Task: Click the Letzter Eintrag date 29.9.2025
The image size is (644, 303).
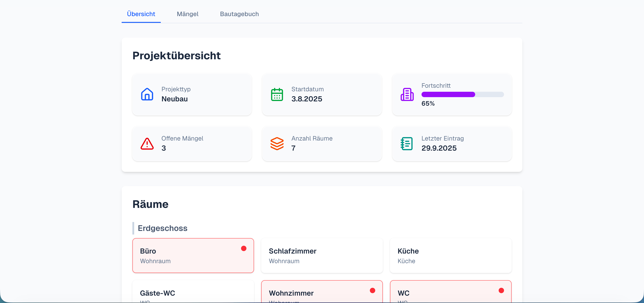Action: pyautogui.click(x=439, y=148)
